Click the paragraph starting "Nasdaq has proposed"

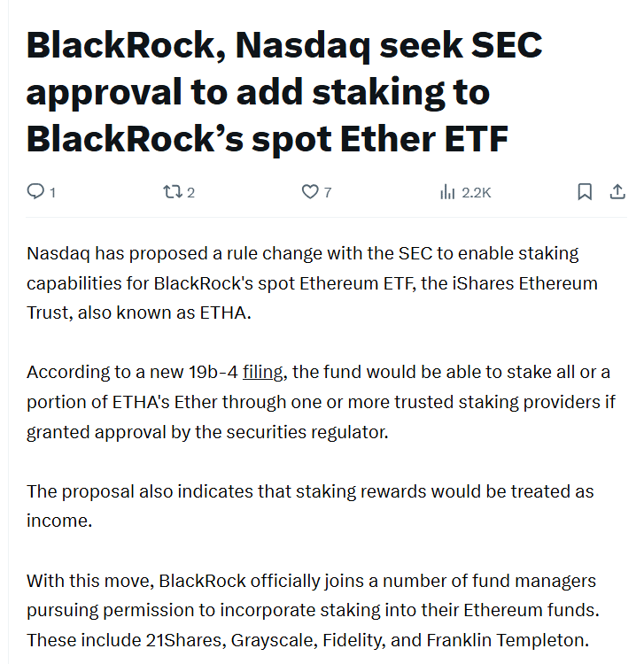pyautogui.click(x=310, y=283)
